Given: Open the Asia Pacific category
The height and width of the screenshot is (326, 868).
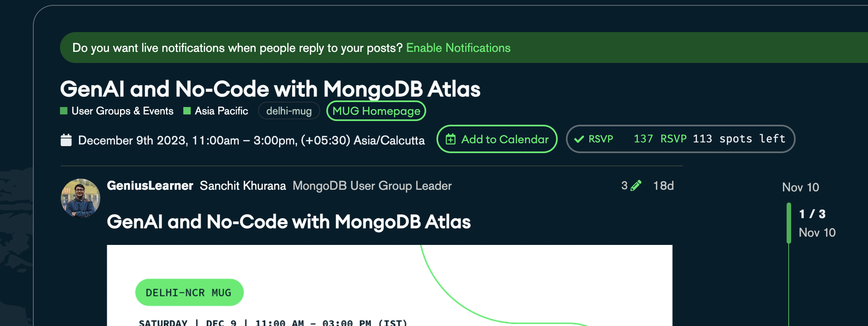Looking at the screenshot, I should pyautogui.click(x=221, y=111).
